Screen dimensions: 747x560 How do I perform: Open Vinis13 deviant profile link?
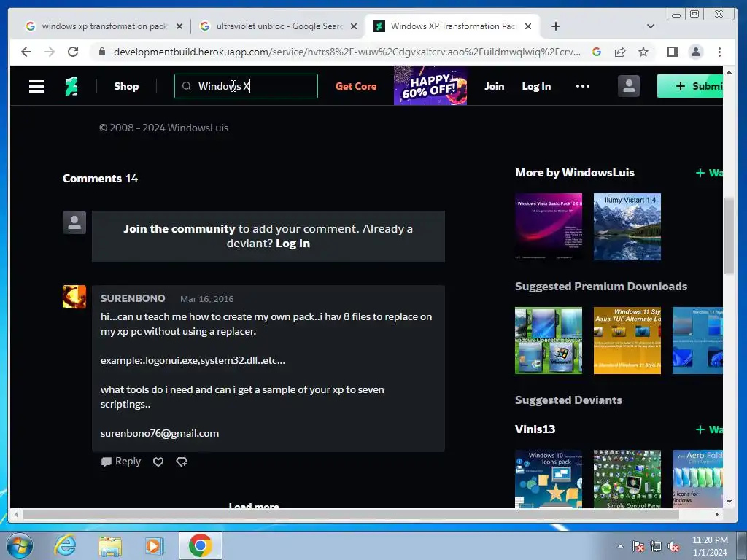(x=535, y=429)
